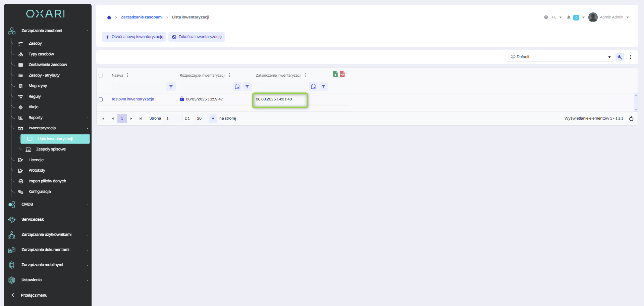Viewport: 644px width, 306px height.
Task: Export list to PDF file icon
Action: pos(342,74)
